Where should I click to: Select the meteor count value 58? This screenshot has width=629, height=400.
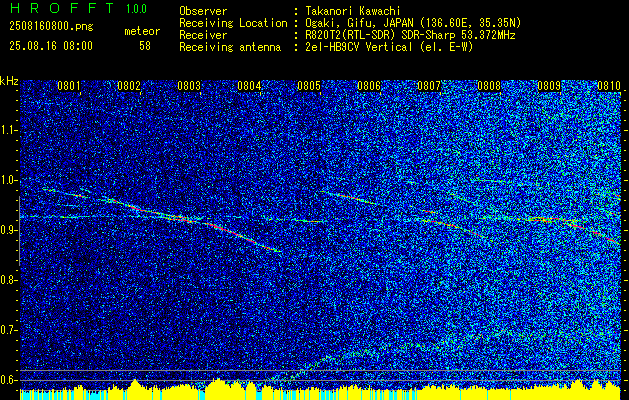[145, 46]
